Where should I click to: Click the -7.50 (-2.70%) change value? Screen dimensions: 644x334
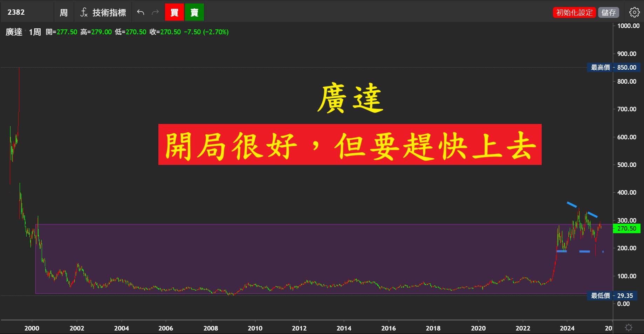tap(206, 32)
